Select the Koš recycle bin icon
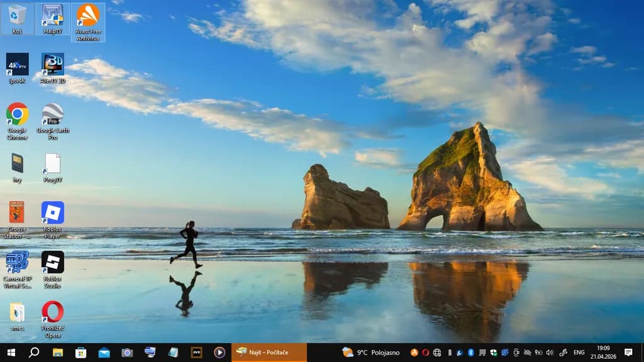644x362 pixels. (x=17, y=19)
